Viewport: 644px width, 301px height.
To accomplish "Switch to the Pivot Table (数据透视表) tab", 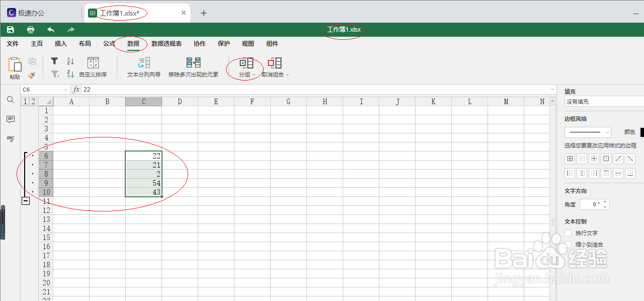I will pos(167,44).
